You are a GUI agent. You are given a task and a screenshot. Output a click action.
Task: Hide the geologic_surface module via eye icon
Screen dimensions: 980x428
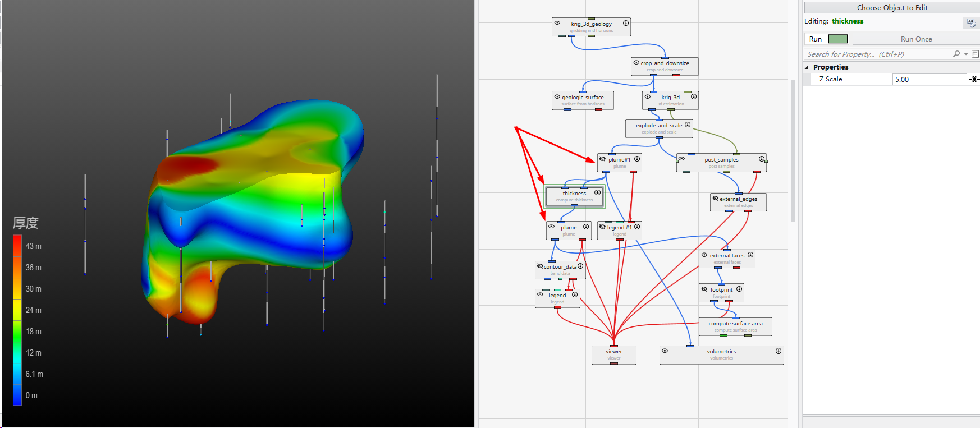click(557, 97)
